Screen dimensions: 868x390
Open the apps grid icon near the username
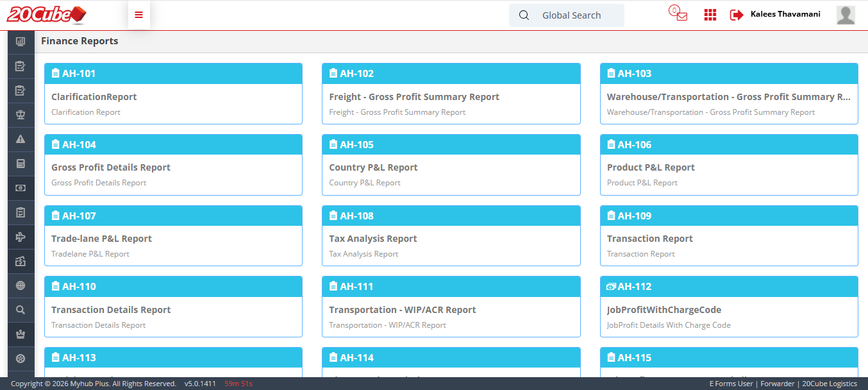click(x=710, y=13)
